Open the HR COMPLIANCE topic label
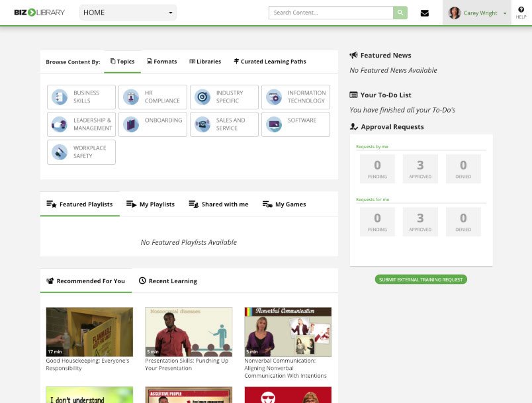This screenshot has width=532, height=403. [x=162, y=97]
